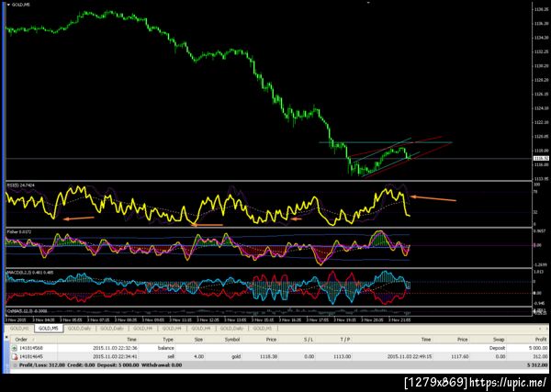Select the teal horizontal line on the chart

(385, 142)
